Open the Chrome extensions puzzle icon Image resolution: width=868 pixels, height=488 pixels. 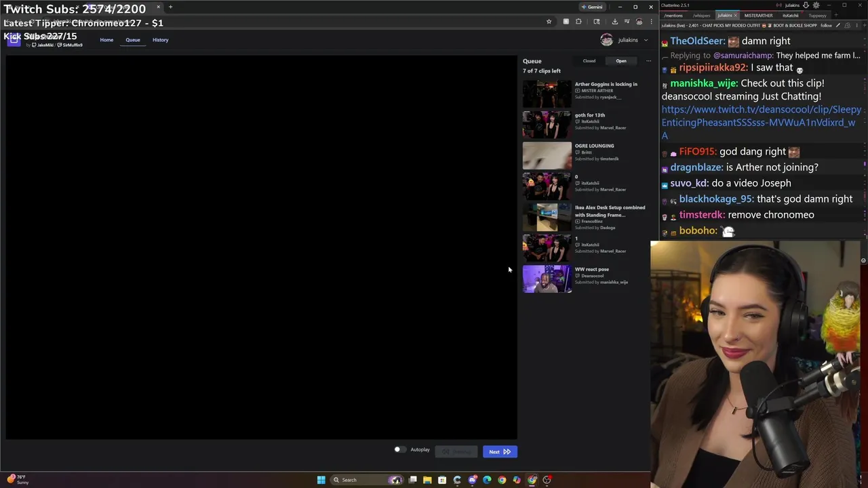(578, 22)
